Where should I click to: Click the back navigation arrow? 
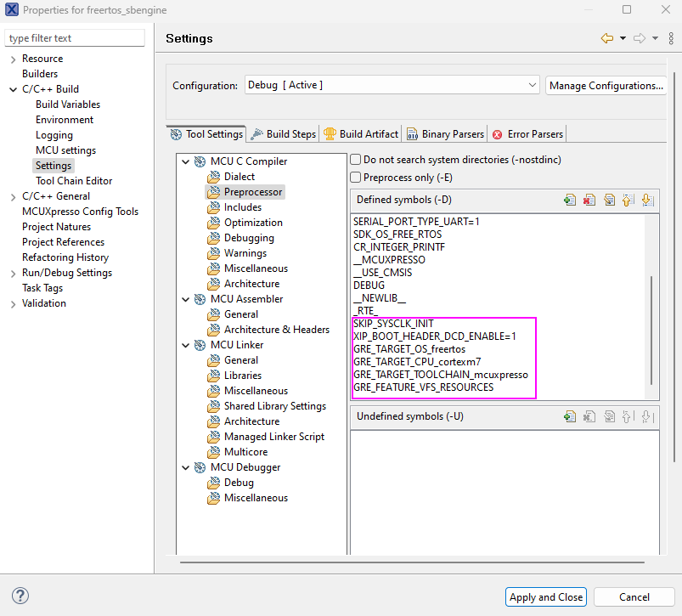(607, 38)
